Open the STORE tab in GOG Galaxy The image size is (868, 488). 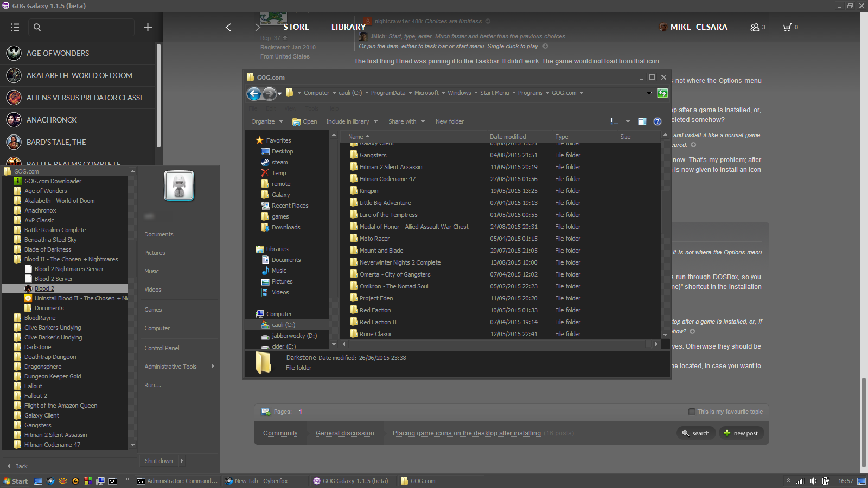click(296, 27)
